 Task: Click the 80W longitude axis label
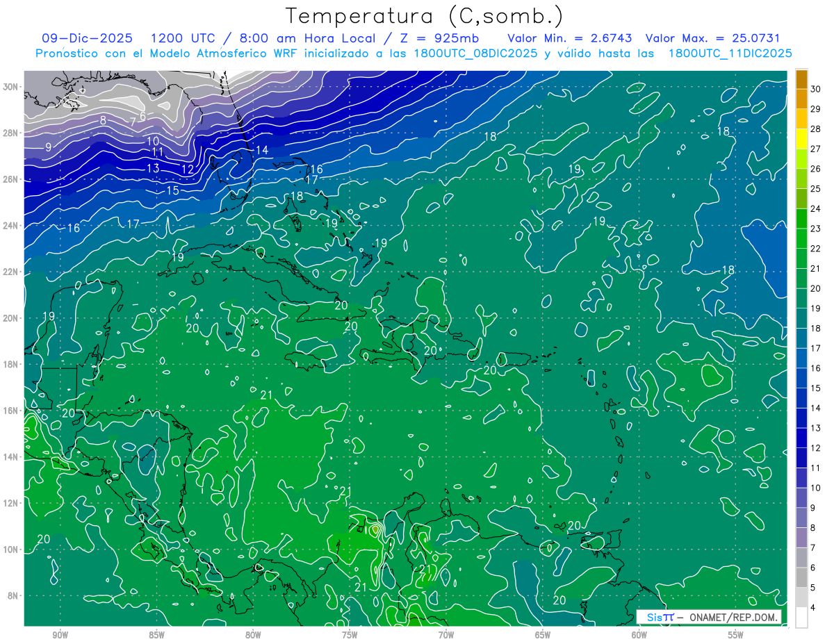click(x=253, y=635)
